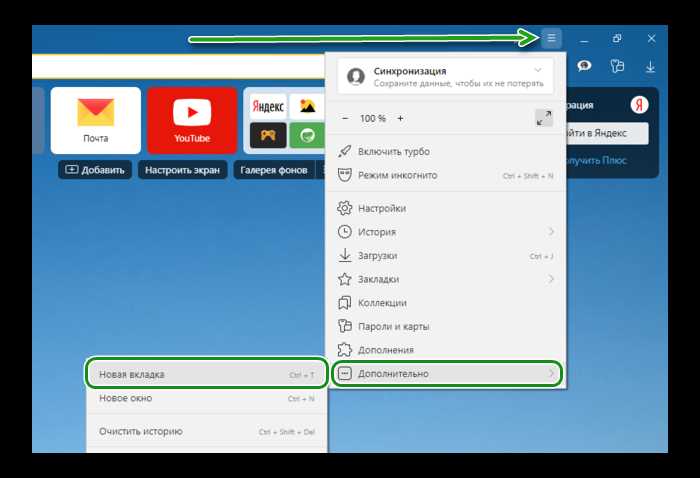Decrease zoom with the minus button
Screen dimensions: 700x478
346,118
